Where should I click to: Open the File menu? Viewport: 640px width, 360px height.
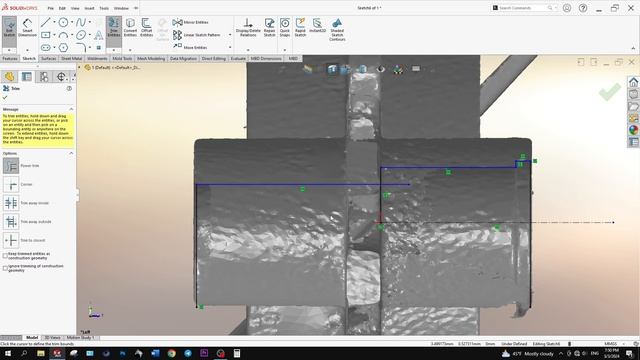pos(50,8)
